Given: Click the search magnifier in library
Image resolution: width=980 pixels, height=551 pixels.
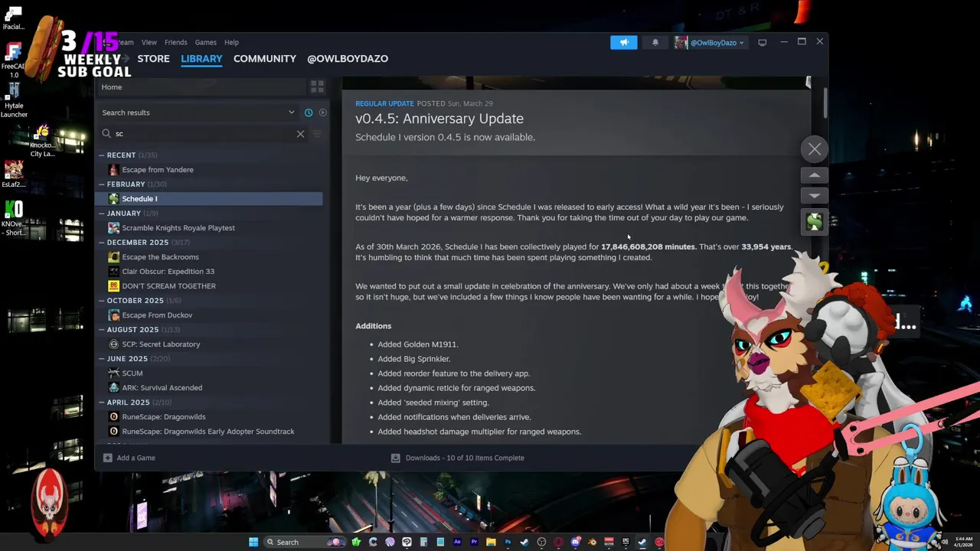Looking at the screenshot, I should coord(106,134).
